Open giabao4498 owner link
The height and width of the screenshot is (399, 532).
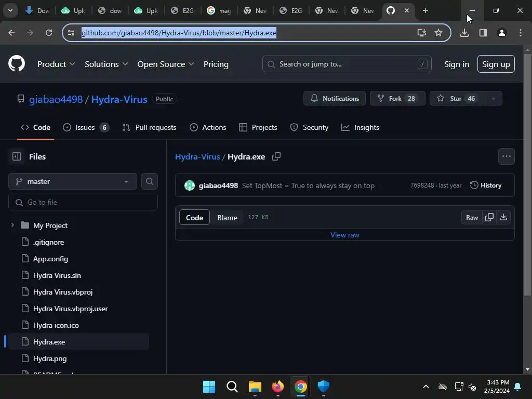tap(56, 99)
